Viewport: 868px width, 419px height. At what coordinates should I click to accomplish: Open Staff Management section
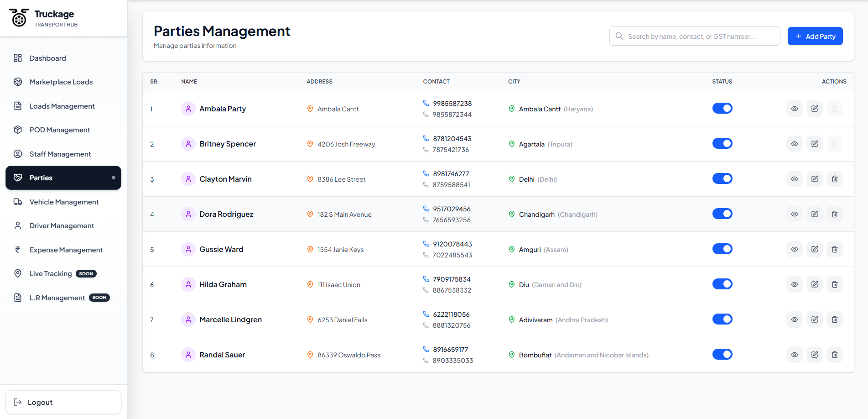[x=63, y=154]
